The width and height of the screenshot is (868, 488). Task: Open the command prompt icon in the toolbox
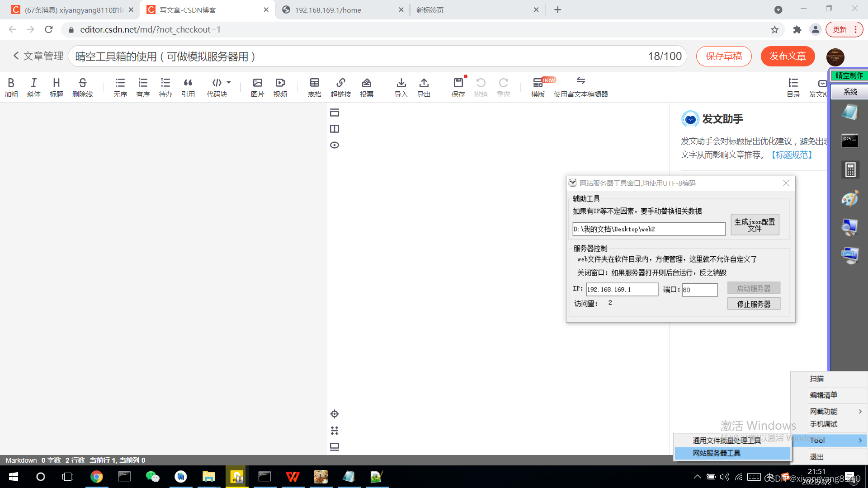[x=850, y=141]
